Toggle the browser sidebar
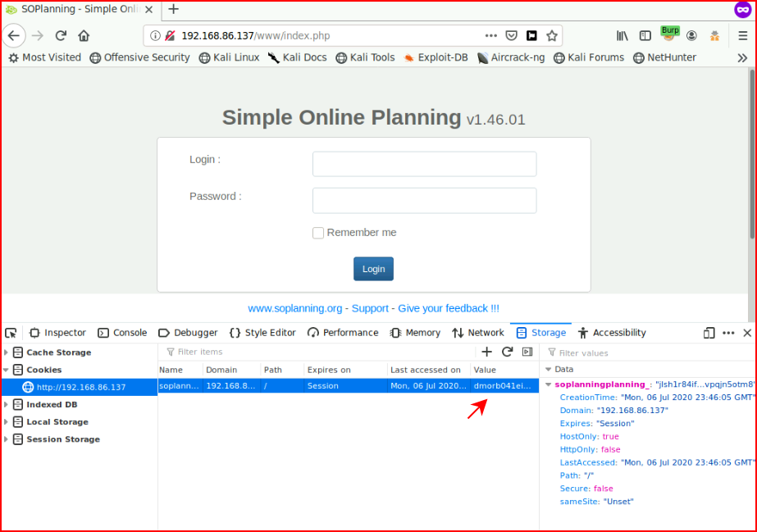 click(x=645, y=36)
